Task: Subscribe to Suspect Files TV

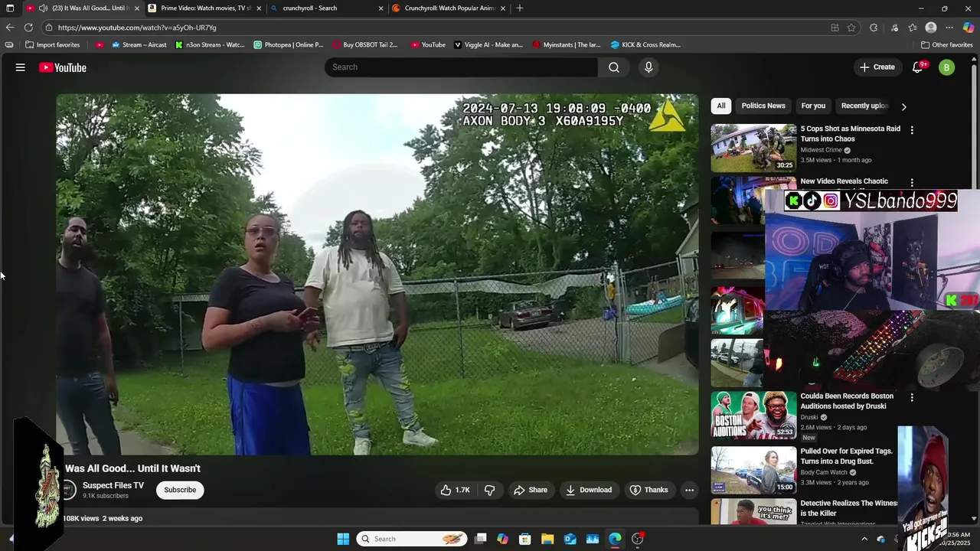Action: pyautogui.click(x=180, y=490)
